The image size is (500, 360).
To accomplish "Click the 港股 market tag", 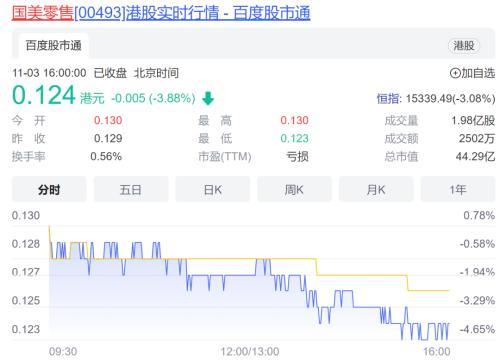I will click(464, 46).
